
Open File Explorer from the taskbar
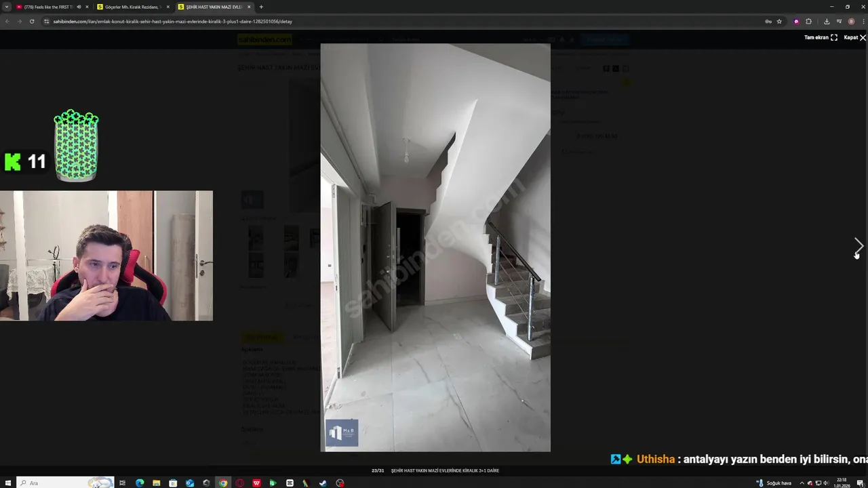[157, 483]
